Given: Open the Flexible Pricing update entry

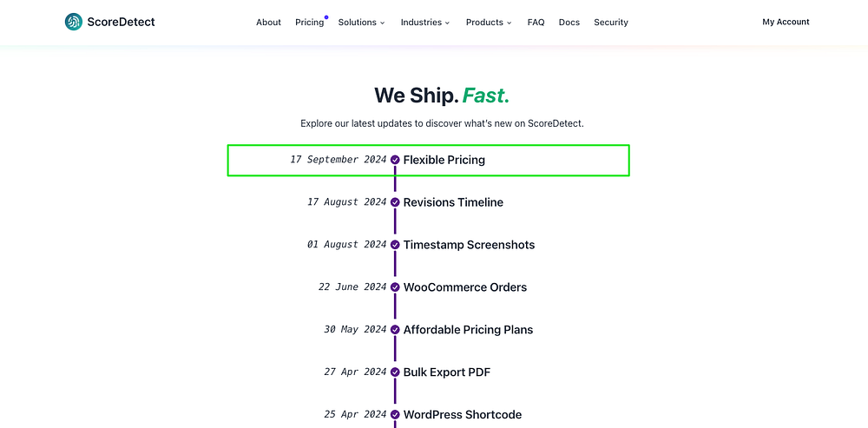Looking at the screenshot, I should [444, 160].
